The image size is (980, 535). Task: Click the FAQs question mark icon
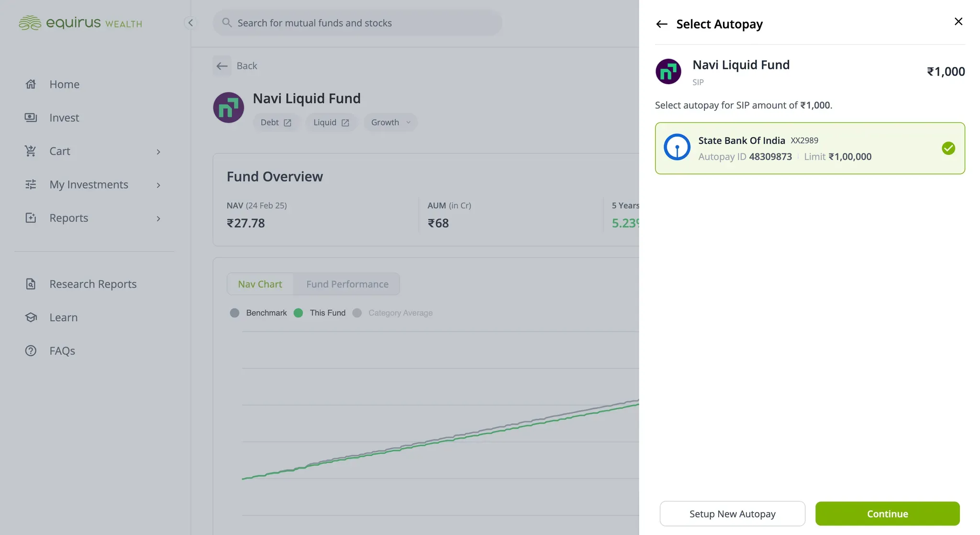(31, 351)
